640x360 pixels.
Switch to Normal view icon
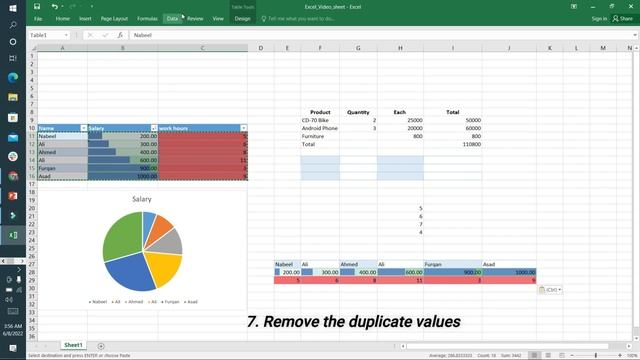[x=534, y=356]
